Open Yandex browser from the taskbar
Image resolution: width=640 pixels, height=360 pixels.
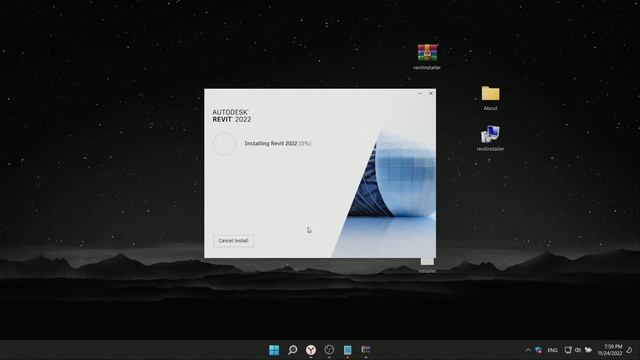pyautogui.click(x=311, y=350)
